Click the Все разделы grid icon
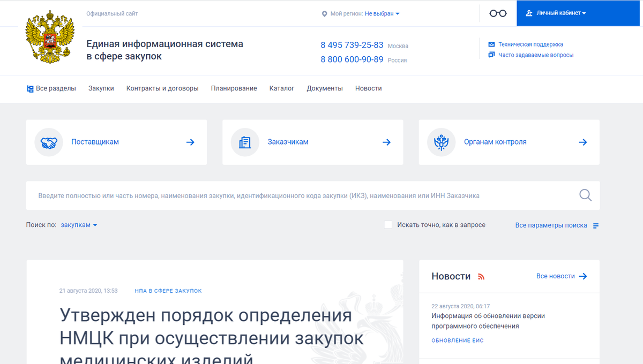 [30, 89]
